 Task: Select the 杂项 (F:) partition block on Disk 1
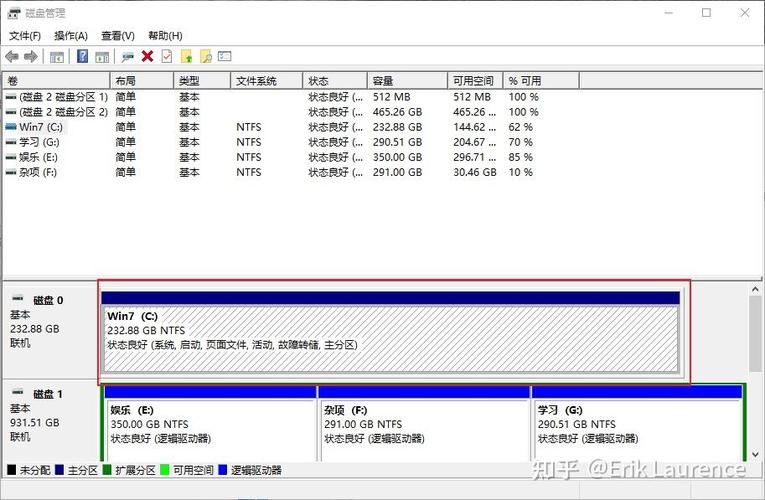pyautogui.click(x=424, y=423)
